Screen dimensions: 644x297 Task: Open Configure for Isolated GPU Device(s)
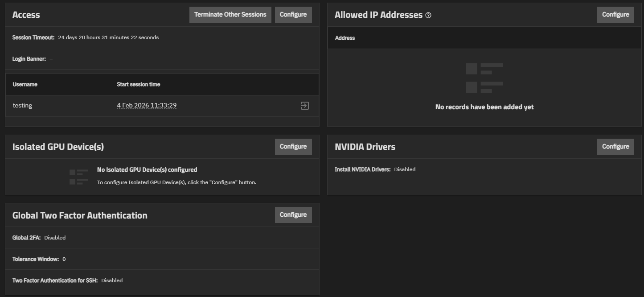click(x=293, y=147)
